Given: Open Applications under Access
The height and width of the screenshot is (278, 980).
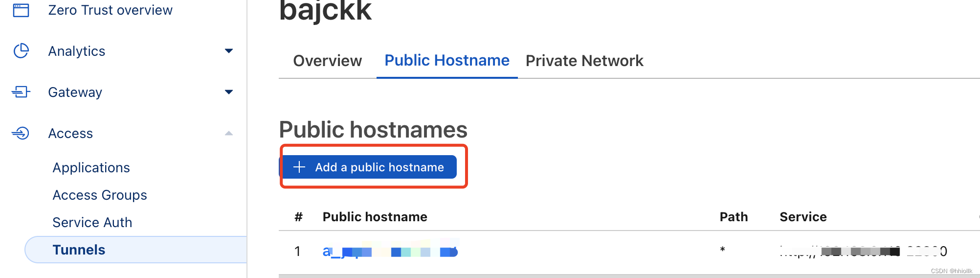Looking at the screenshot, I should point(91,167).
